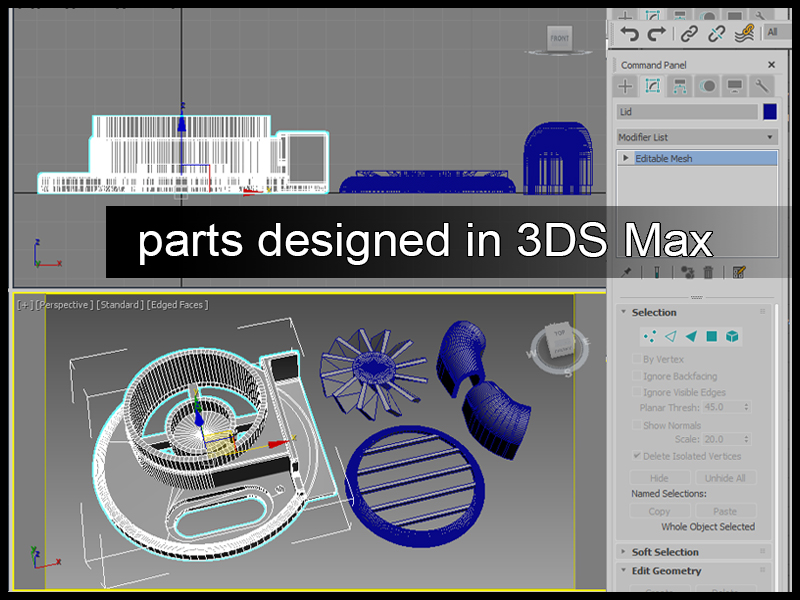
Task: Enable the Ignore Visible Edges checkbox
Action: click(637, 392)
